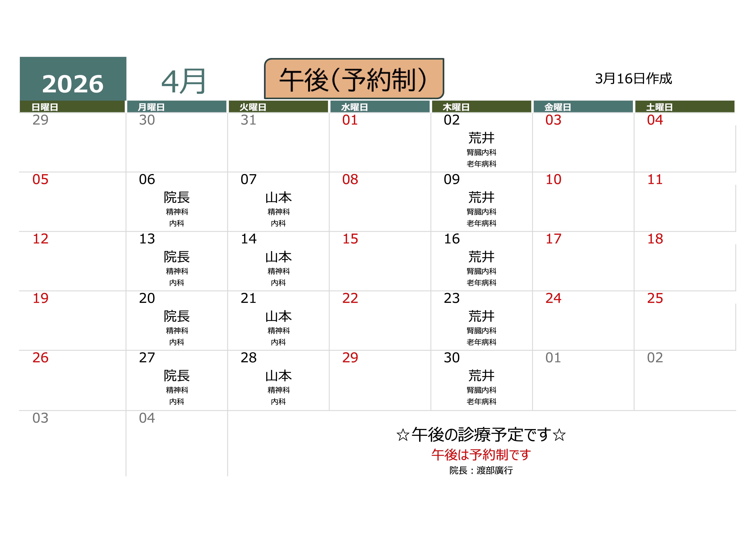Select the 土曜日 column header
The height and width of the screenshot is (534, 756).
click(x=659, y=107)
